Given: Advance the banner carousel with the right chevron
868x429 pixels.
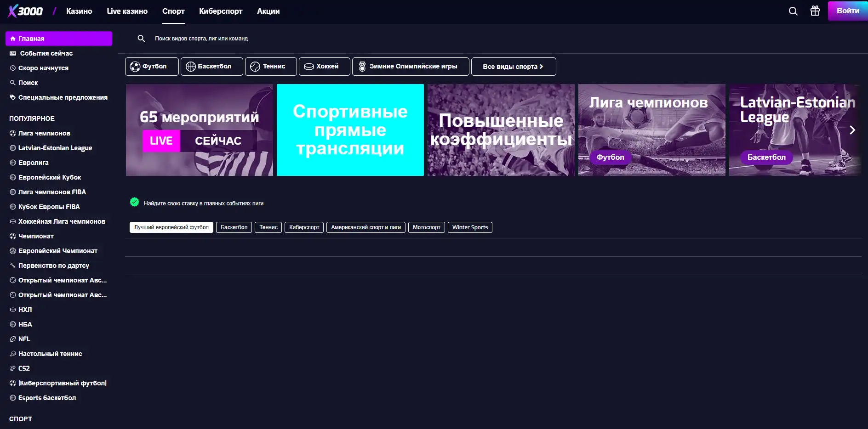Looking at the screenshot, I should tap(853, 130).
